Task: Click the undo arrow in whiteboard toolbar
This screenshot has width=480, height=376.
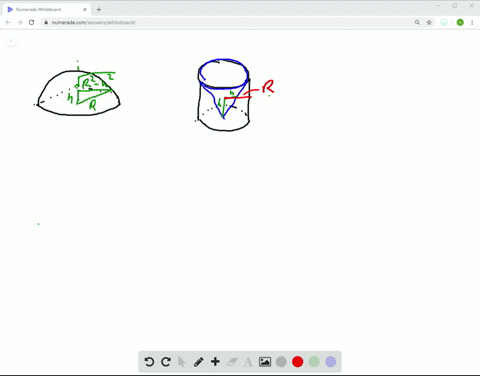Action: 149,362
